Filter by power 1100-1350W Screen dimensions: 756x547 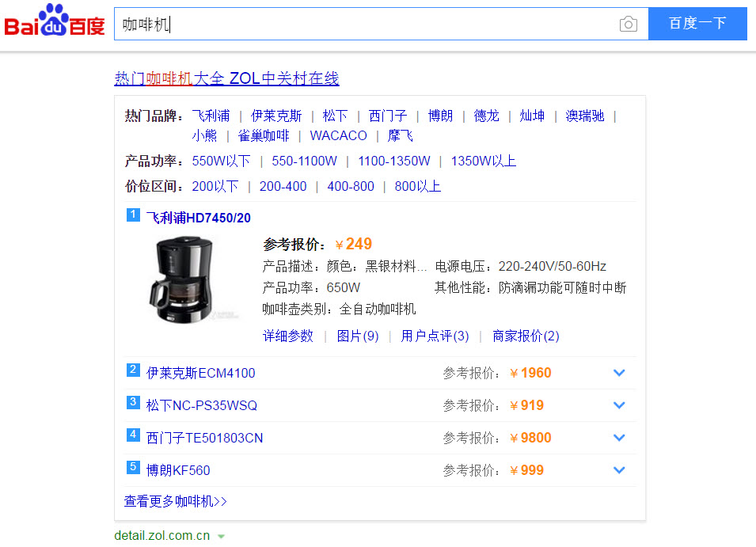point(394,161)
